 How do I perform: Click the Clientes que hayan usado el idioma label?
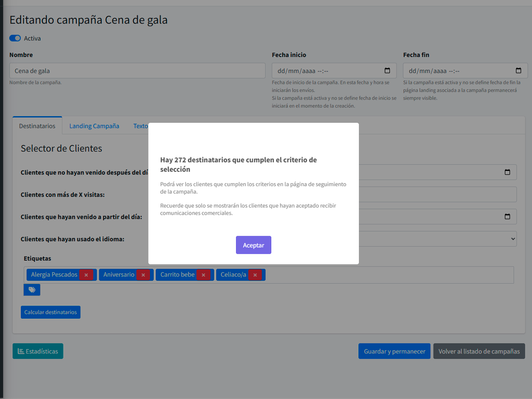pyautogui.click(x=73, y=239)
